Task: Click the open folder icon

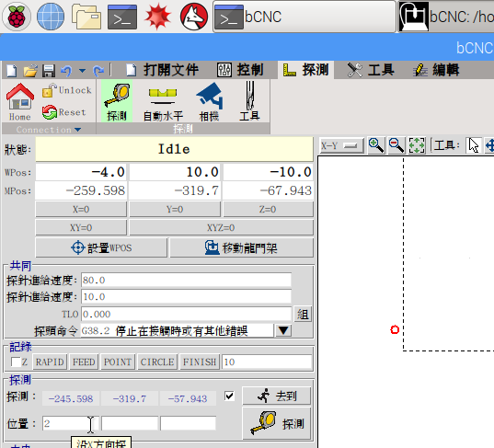Action: click(30, 70)
